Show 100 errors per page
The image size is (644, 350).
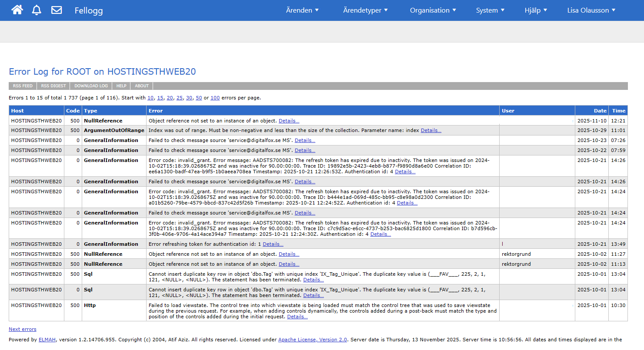coord(215,98)
